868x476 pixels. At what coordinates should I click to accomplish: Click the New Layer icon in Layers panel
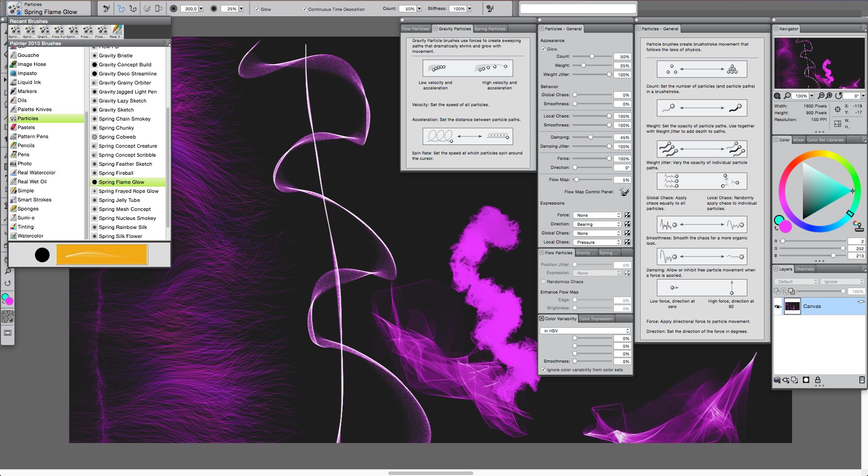pyautogui.click(x=795, y=380)
